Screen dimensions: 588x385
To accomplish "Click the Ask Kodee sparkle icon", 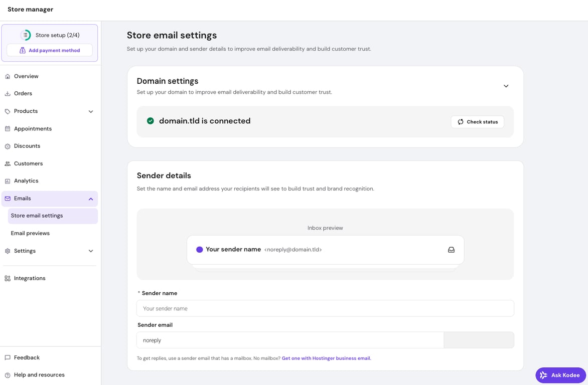I will point(543,375).
